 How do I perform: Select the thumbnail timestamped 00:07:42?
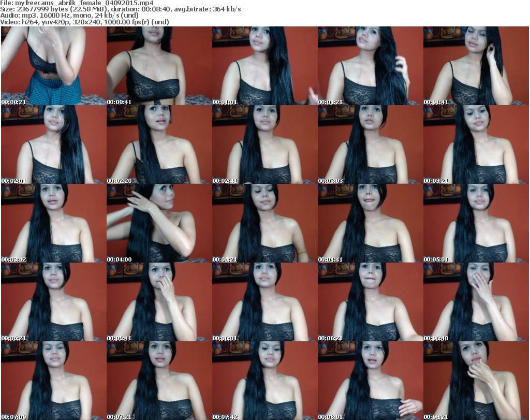[x=264, y=381]
